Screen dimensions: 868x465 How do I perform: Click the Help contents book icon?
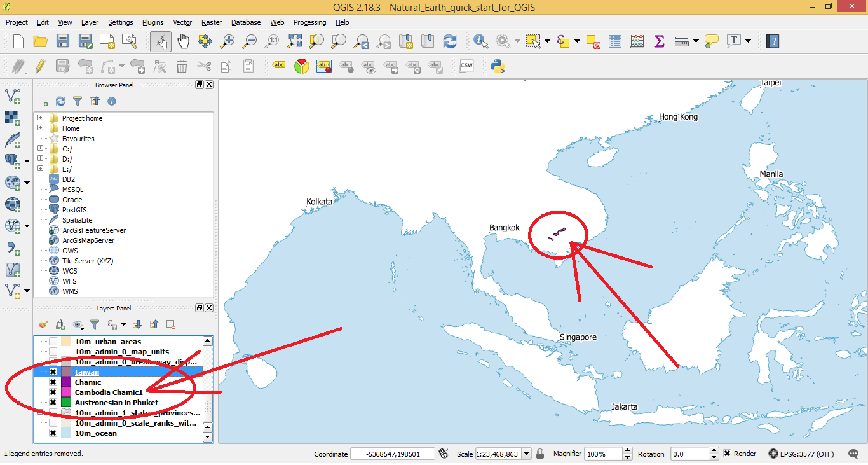pyautogui.click(x=773, y=41)
